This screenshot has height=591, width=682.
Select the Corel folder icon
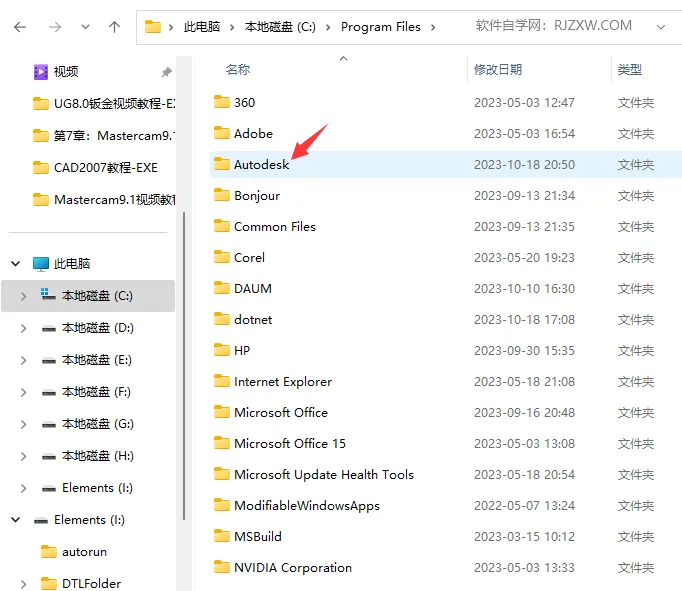point(221,257)
